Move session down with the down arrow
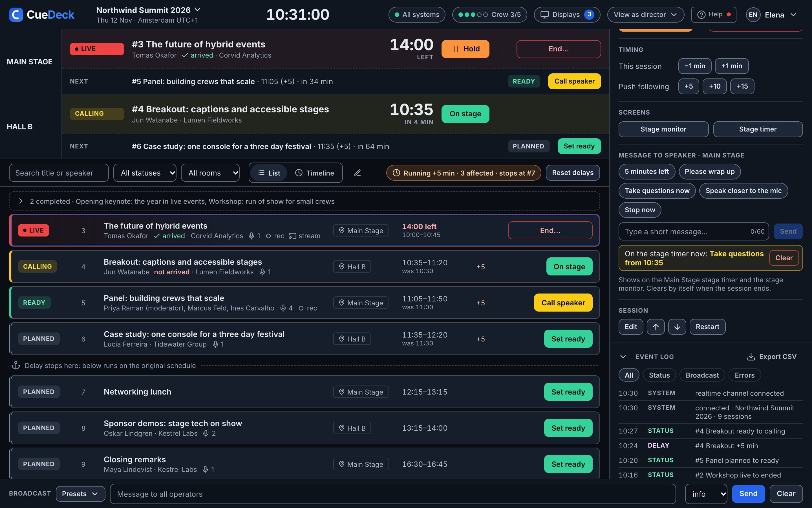The image size is (812, 508). (x=677, y=327)
